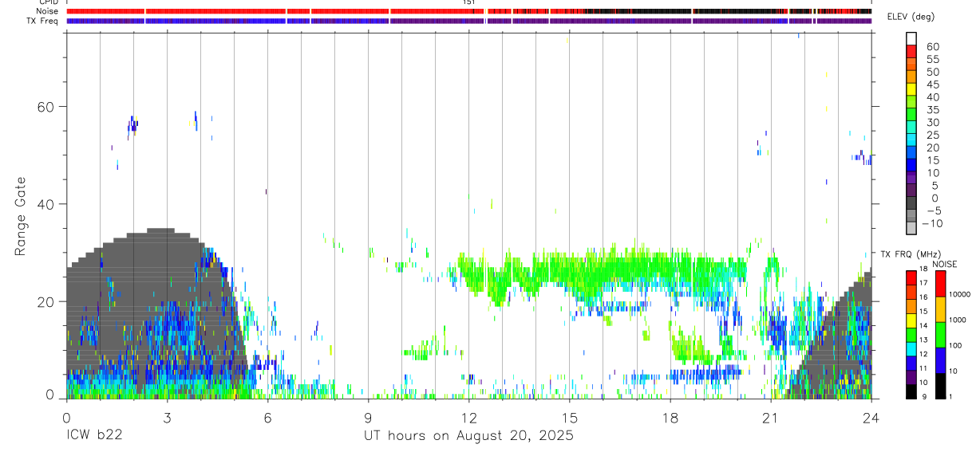The height and width of the screenshot is (452, 980).
Task: Click the hour tick label 24
Action: [871, 418]
